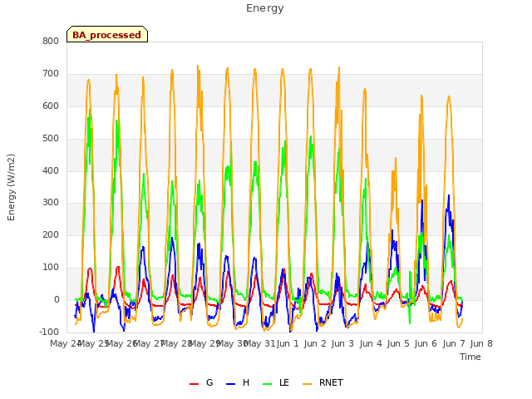Click the green LE peak on May 25
This screenshot has height=399, width=532.
(90, 109)
